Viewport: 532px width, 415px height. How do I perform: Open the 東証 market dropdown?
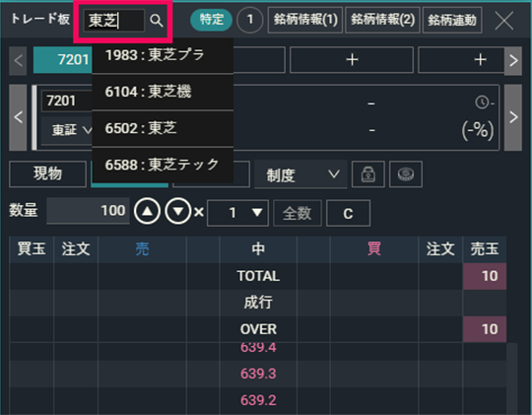(x=67, y=130)
